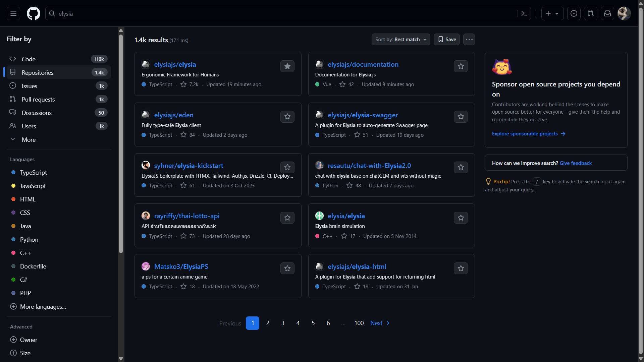Unstar the elysiajs/elysia repository

[287, 66]
